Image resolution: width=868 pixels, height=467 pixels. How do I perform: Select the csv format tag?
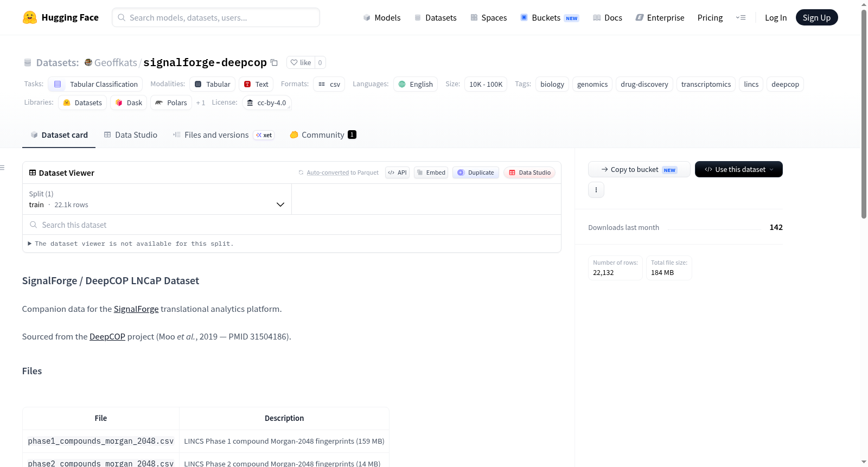pyautogui.click(x=329, y=84)
